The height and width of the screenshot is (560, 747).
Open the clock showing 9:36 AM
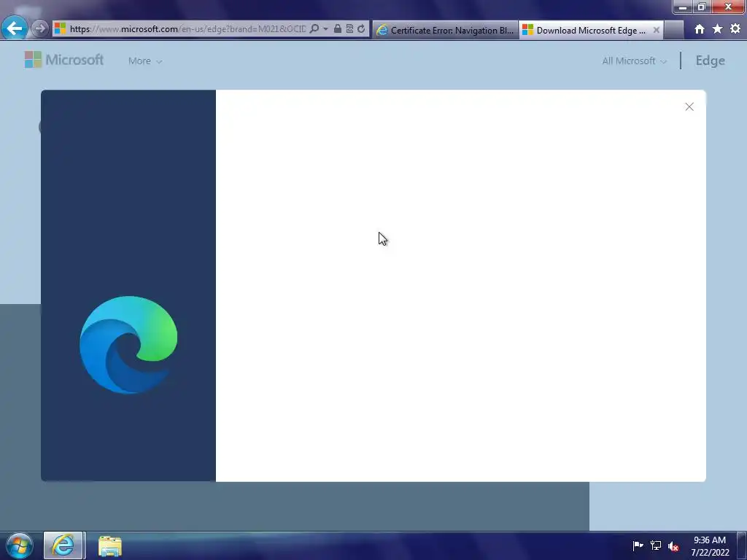710,546
